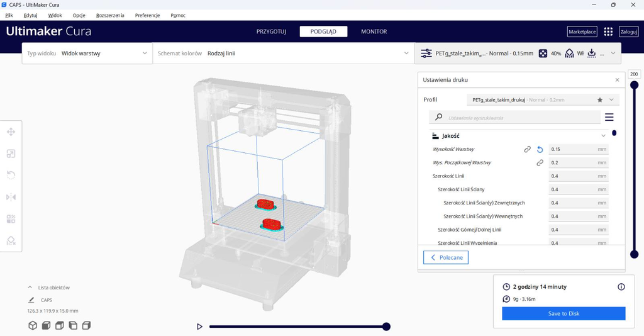Click the settings sliders icon in header
Image resolution: width=644 pixels, height=336 pixels.
coord(426,53)
